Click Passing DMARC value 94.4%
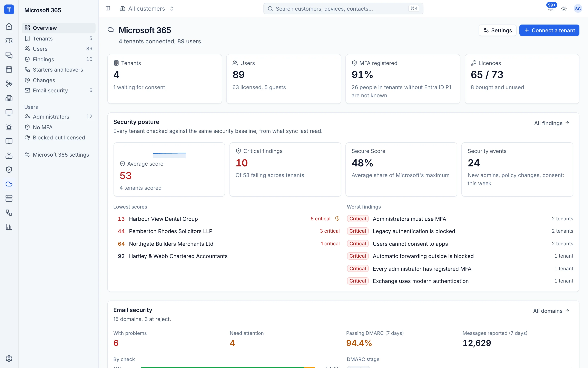 point(359,343)
